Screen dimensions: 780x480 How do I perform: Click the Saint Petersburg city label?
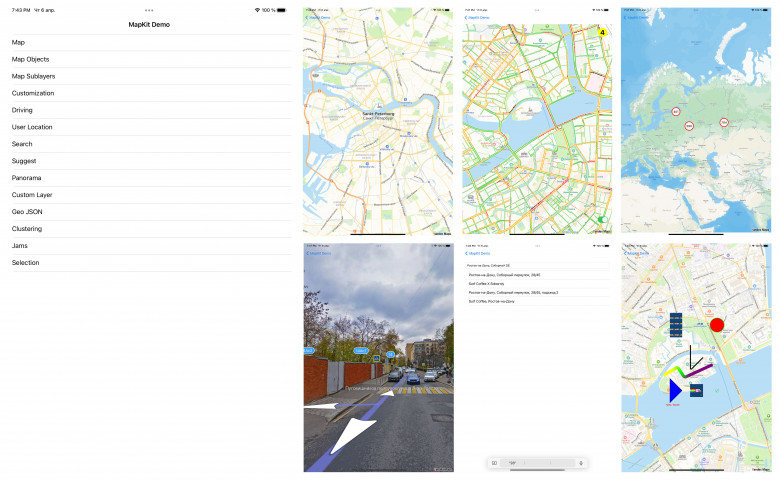click(378, 116)
